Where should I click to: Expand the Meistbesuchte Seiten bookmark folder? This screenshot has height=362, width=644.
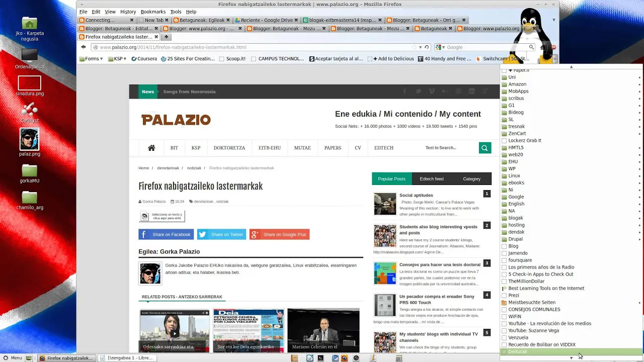[571, 303]
